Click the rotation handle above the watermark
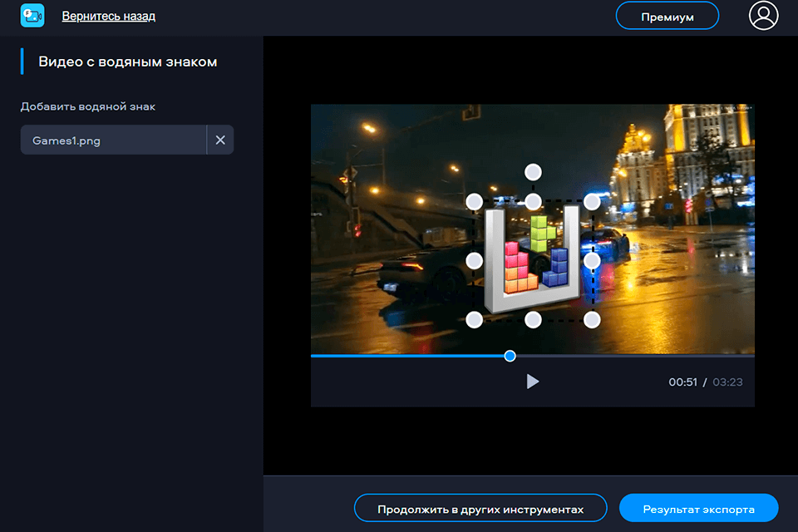 (x=532, y=172)
